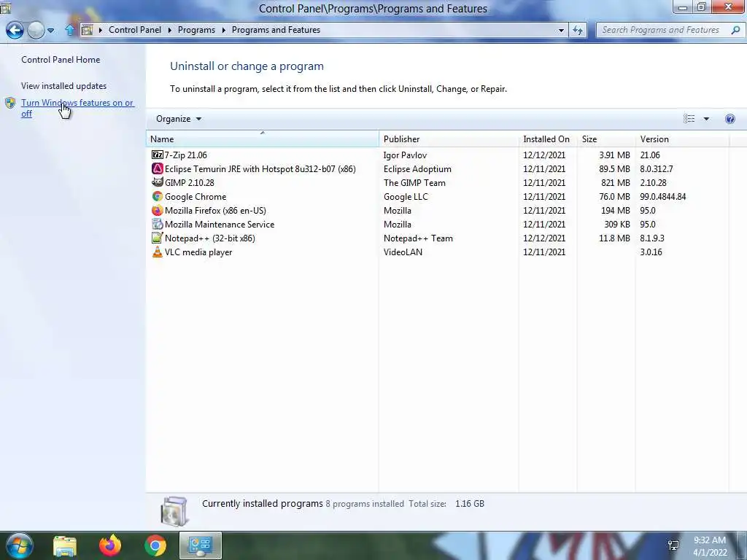Go back with the Back arrow

(15, 30)
